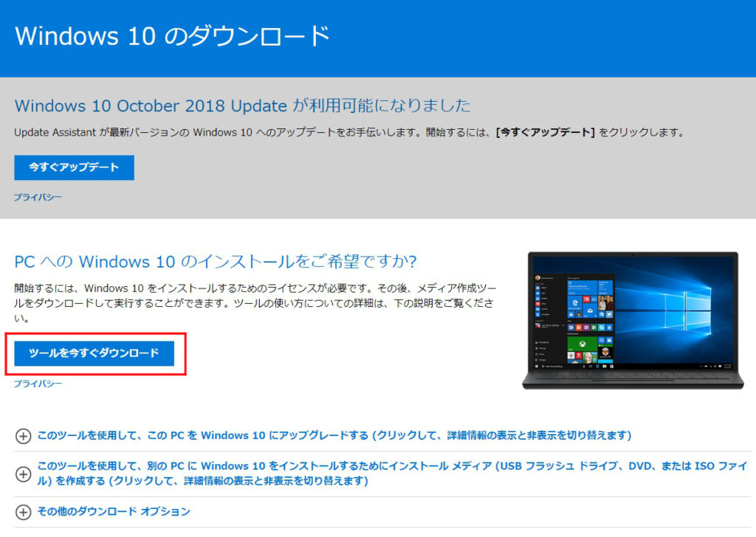Viewport: 756px width, 537px height.
Task: Open 'インストール メディア を作成する' text link
Action: tap(392, 474)
